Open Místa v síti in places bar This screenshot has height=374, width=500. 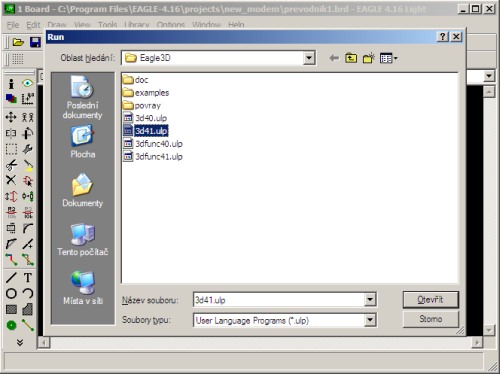[x=82, y=288]
